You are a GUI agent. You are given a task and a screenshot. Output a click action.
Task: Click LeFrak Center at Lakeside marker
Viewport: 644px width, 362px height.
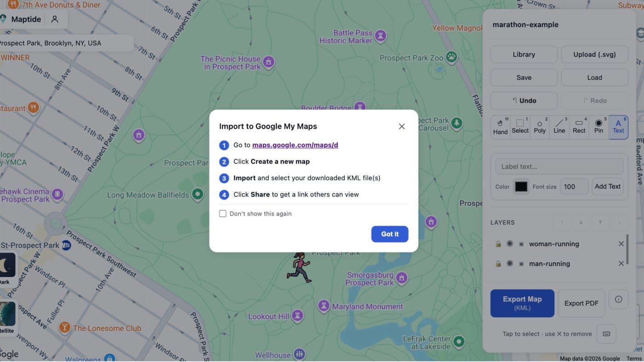(459, 341)
